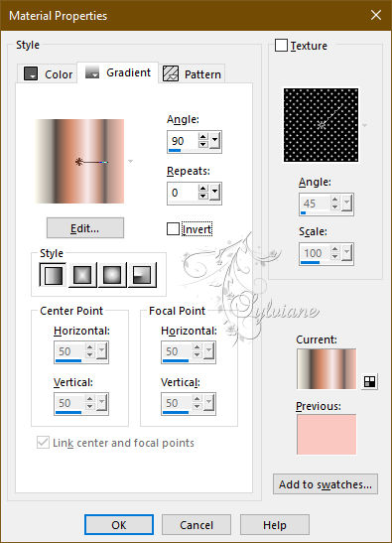Click the Edit... button
Viewport: 392px width, 543px height.
(x=85, y=228)
